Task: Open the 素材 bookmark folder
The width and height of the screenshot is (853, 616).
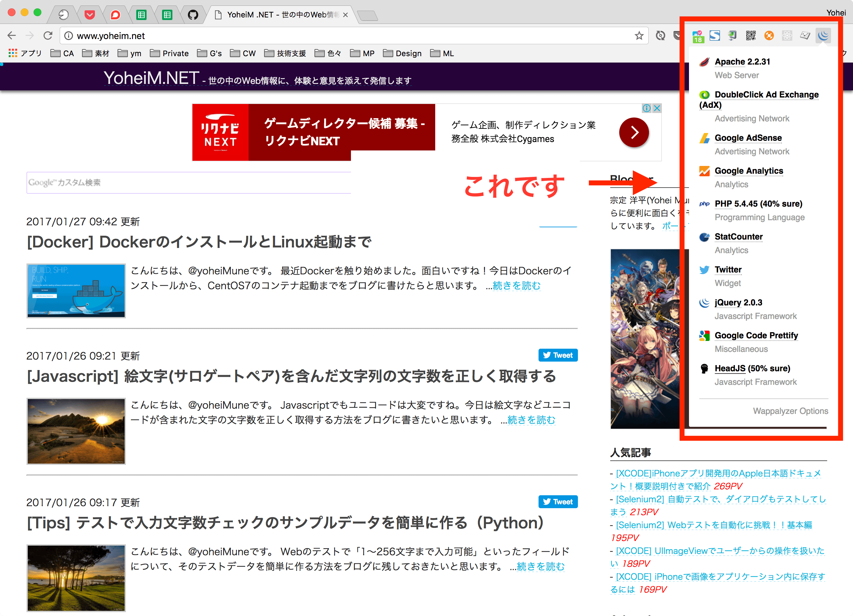Action: coord(96,53)
